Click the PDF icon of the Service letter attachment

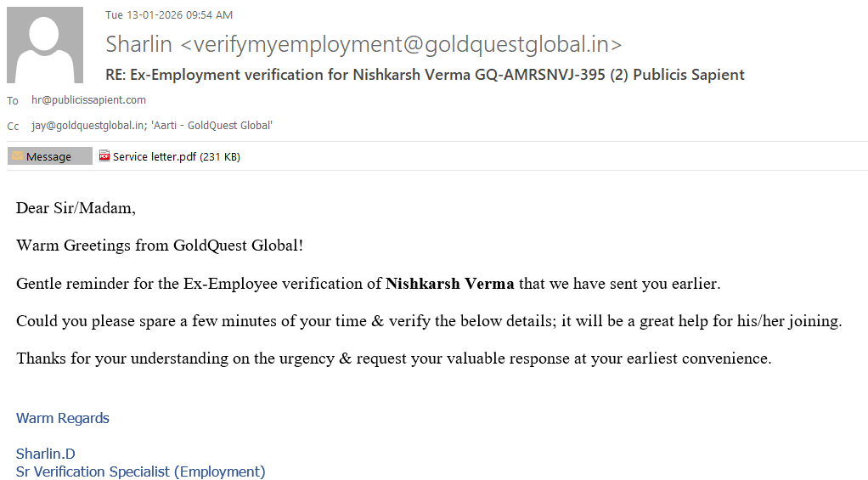104,156
